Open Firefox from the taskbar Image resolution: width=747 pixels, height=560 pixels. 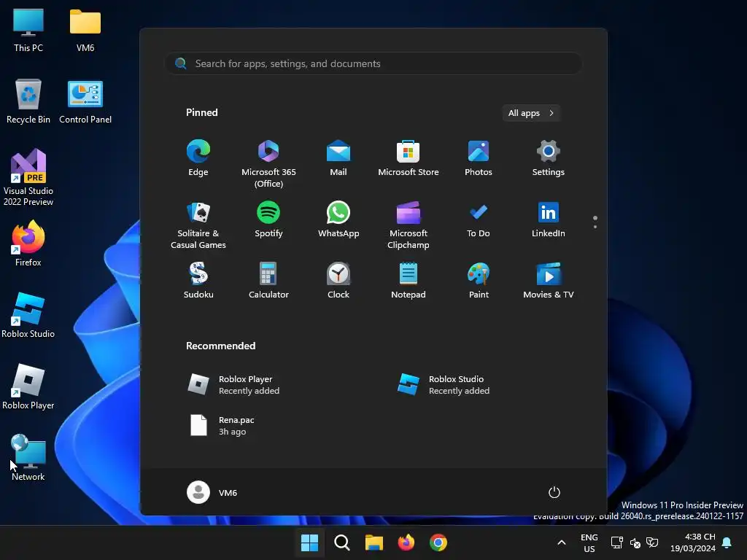point(406,542)
